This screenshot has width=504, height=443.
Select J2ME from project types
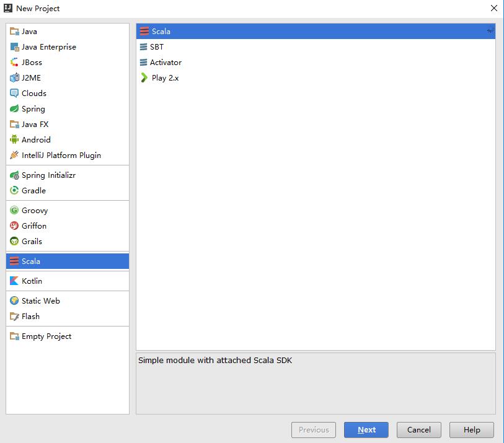click(31, 78)
